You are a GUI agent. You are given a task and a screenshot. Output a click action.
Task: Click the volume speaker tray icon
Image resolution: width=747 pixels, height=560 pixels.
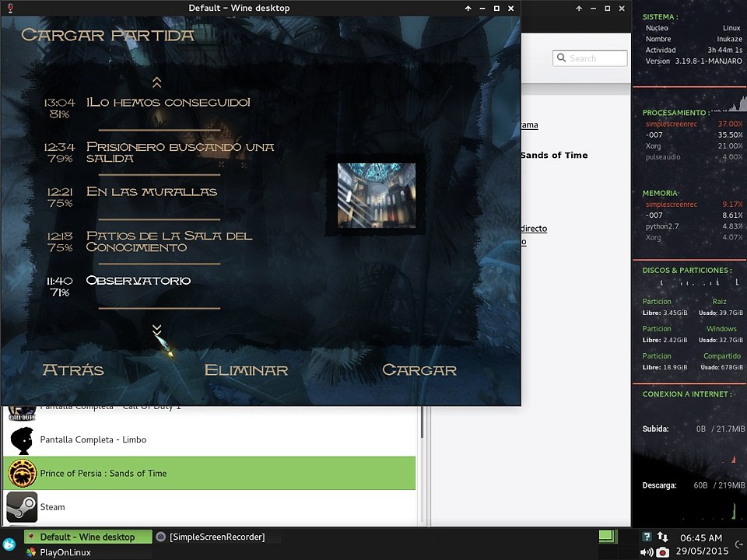(647, 552)
